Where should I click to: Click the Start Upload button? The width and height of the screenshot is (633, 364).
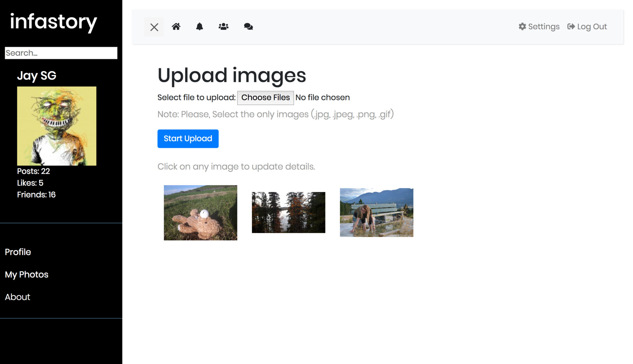(x=188, y=139)
